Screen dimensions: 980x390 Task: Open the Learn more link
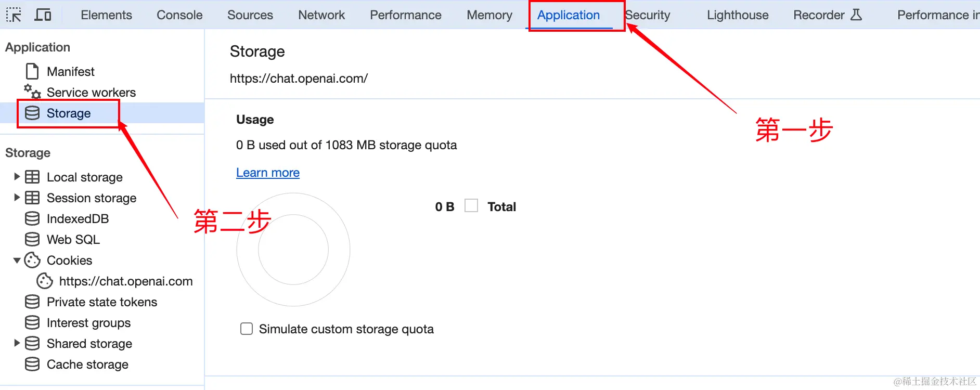pyautogui.click(x=268, y=173)
